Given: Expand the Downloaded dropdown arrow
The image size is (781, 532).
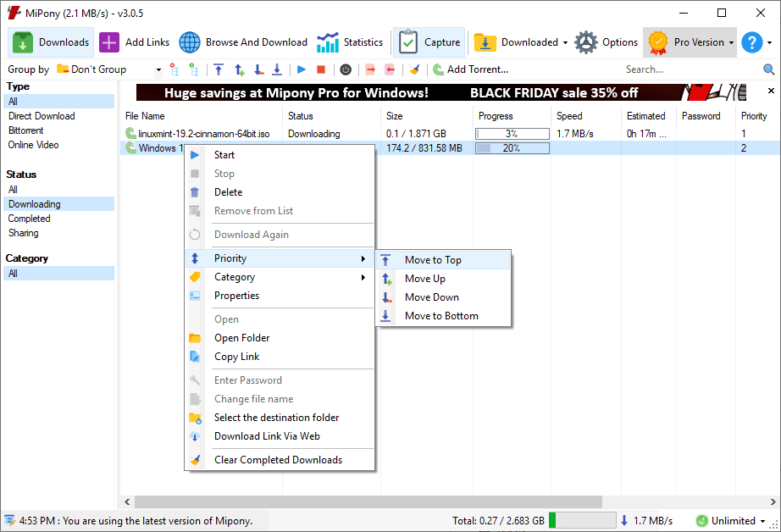Looking at the screenshot, I should (565, 43).
